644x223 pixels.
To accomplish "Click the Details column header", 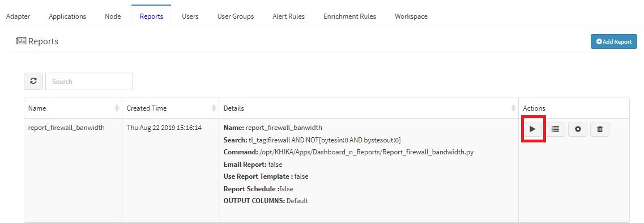I will pyautogui.click(x=368, y=108).
